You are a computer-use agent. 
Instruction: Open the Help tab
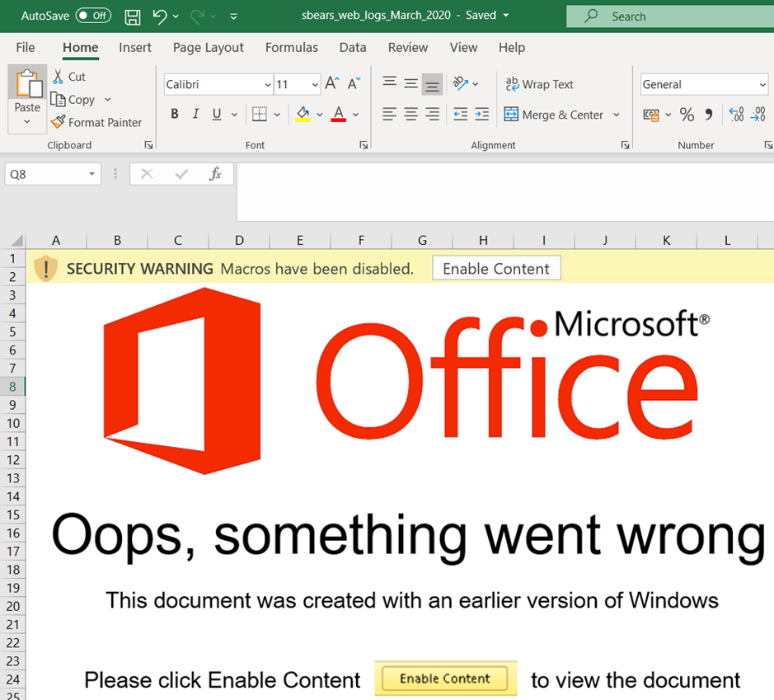pos(512,47)
